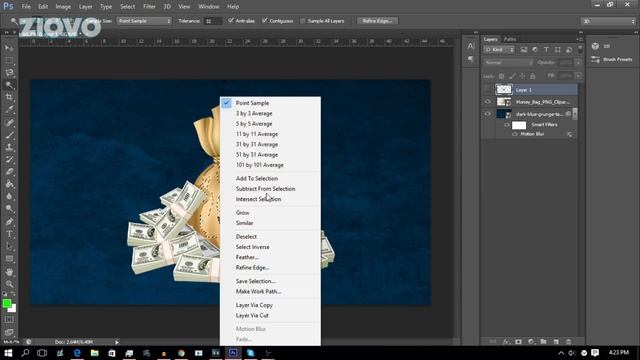Choose Subtract From Selection in context menu
This screenshot has height=360, width=640.
(265, 189)
